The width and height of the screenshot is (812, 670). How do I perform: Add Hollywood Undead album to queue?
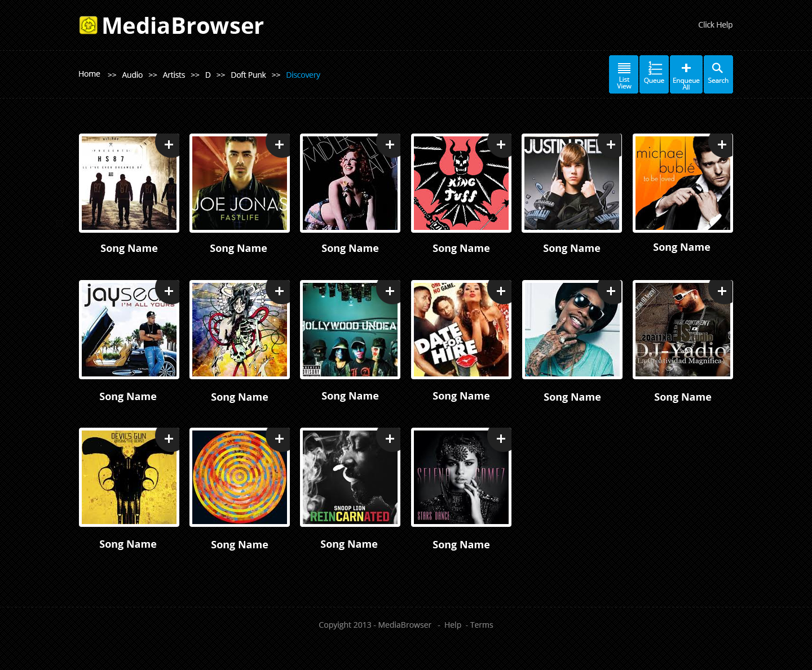390,291
